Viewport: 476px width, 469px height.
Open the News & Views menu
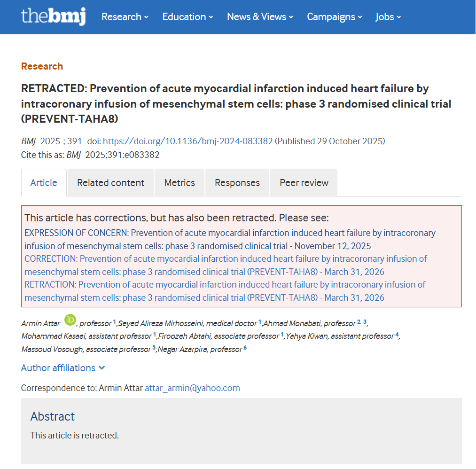(x=260, y=17)
